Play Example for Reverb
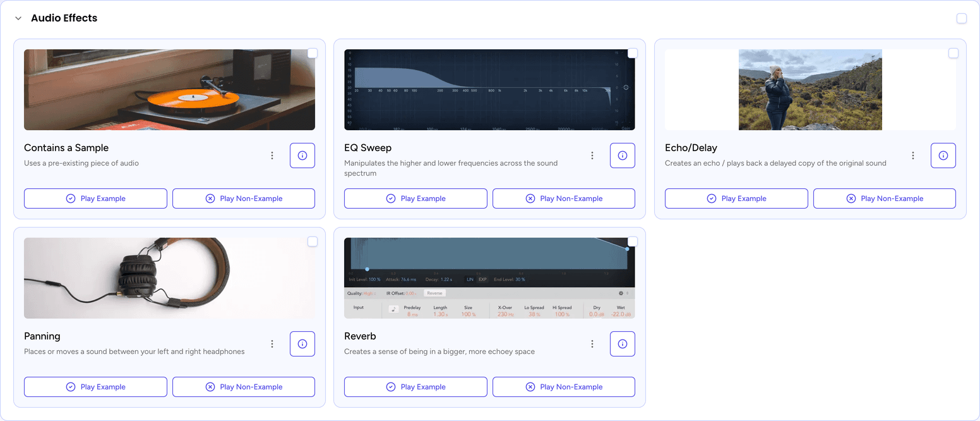 415,387
